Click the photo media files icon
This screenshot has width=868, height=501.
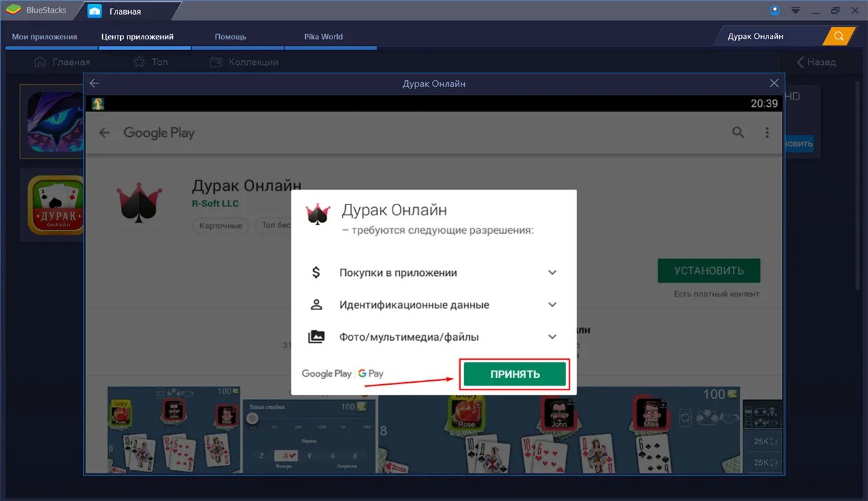click(x=316, y=337)
